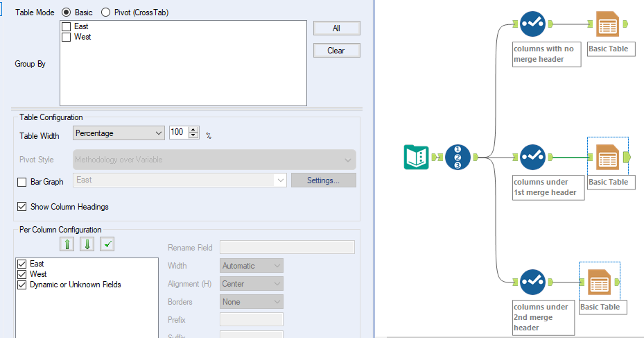644x338 pixels.
Task: Click the top Basic Table tool icon
Action: 607,24
